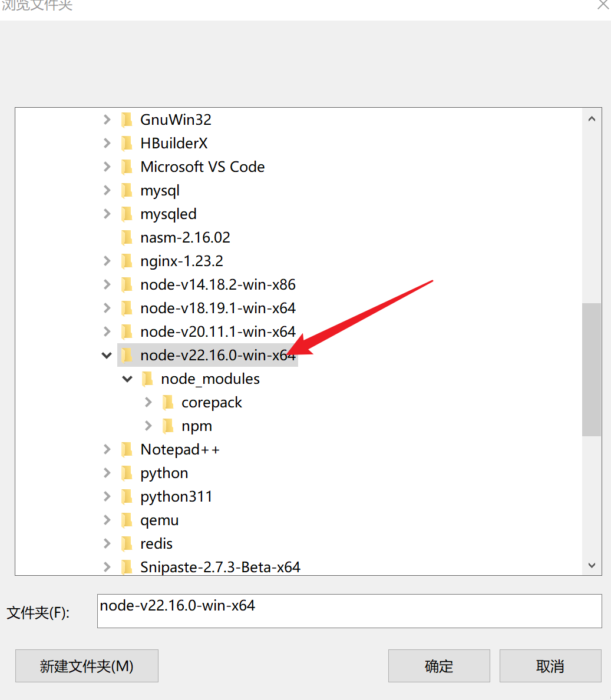Select the redis folder icon
Image resolution: width=611 pixels, height=700 pixels.
pos(127,543)
